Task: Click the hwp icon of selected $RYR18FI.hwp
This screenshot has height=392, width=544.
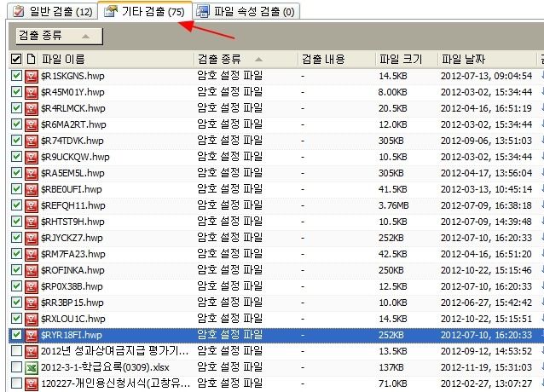Action: [32, 335]
